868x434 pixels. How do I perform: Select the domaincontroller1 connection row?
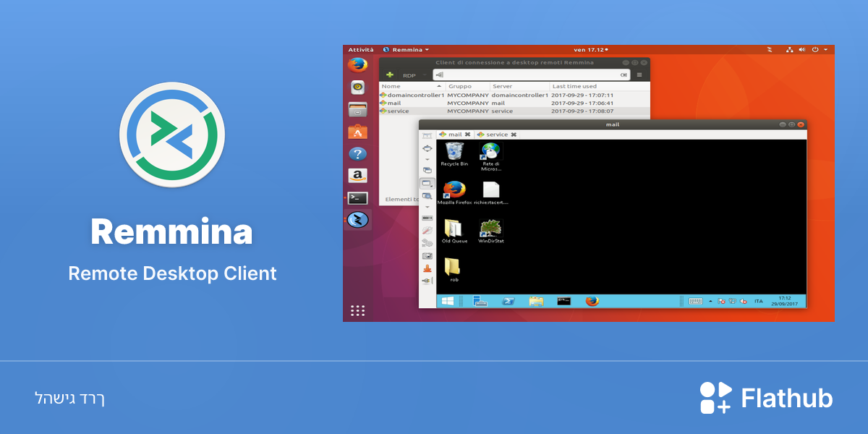514,95
